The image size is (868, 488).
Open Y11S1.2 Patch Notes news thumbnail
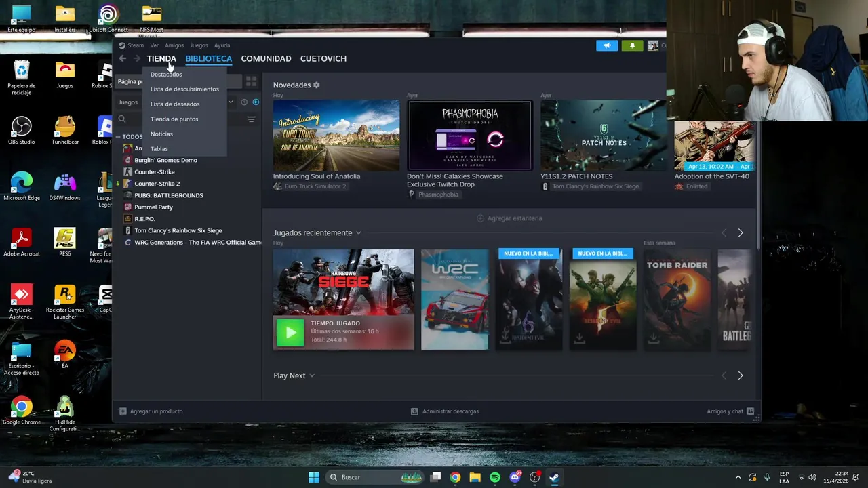click(604, 136)
